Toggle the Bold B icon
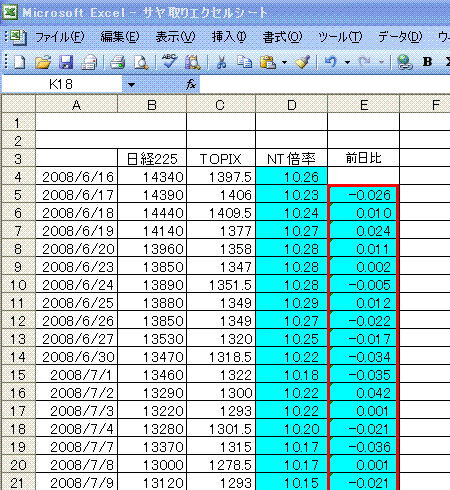The image size is (450, 490). coord(427,62)
